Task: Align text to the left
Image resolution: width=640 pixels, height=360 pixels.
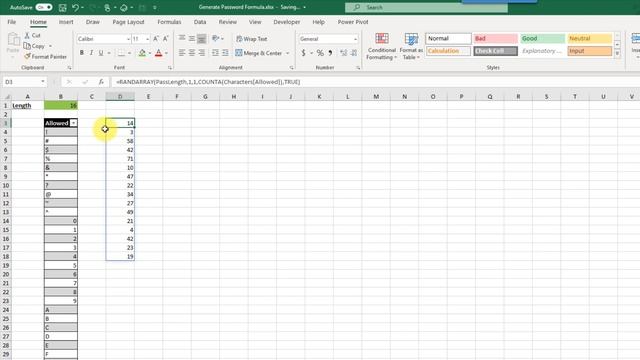Action: [x=182, y=53]
